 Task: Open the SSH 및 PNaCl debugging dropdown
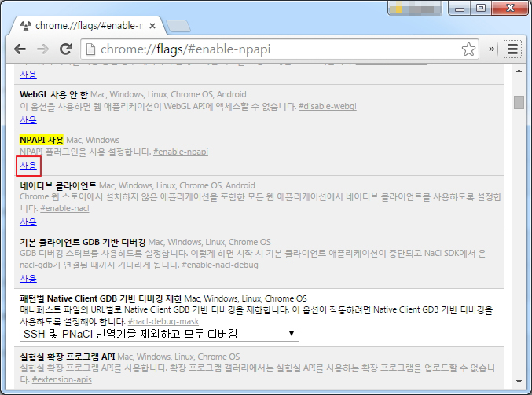click(159, 334)
